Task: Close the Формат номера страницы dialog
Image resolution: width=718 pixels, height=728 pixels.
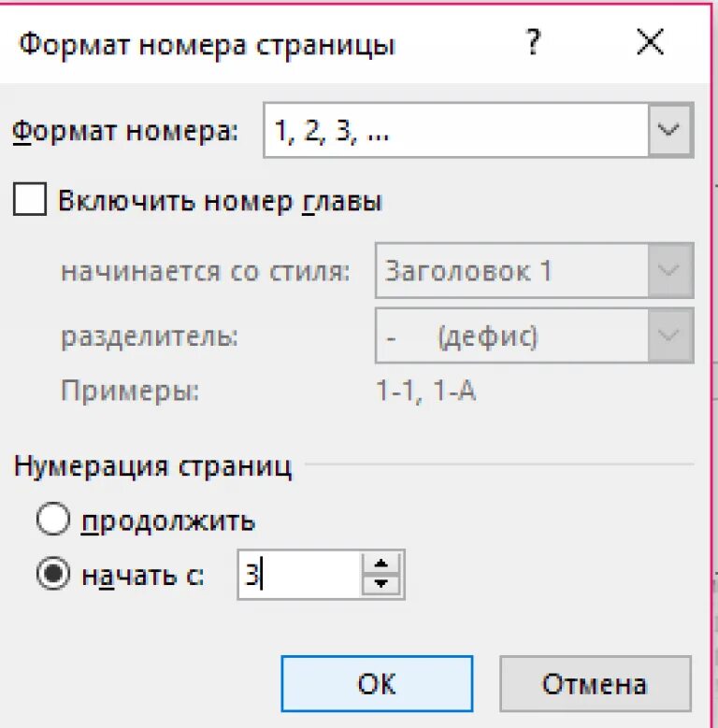Action: coord(650,42)
